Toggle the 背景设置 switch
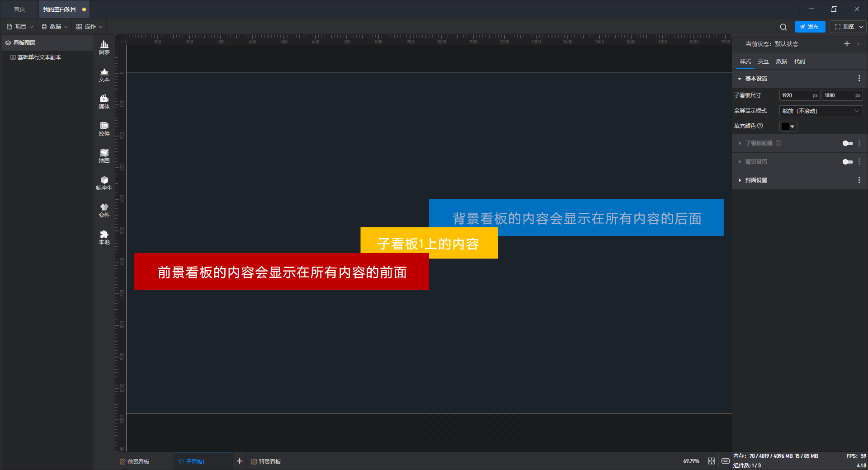Screen dimensions: 868x470 click(848, 162)
